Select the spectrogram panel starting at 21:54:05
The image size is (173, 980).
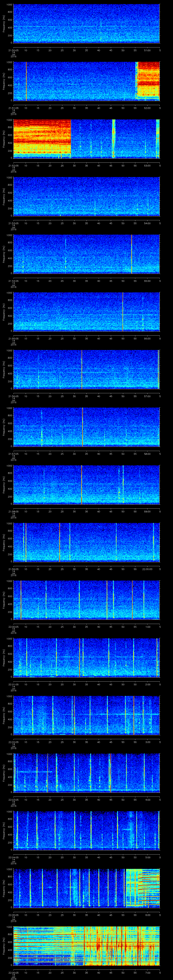pyautogui.click(x=87, y=254)
